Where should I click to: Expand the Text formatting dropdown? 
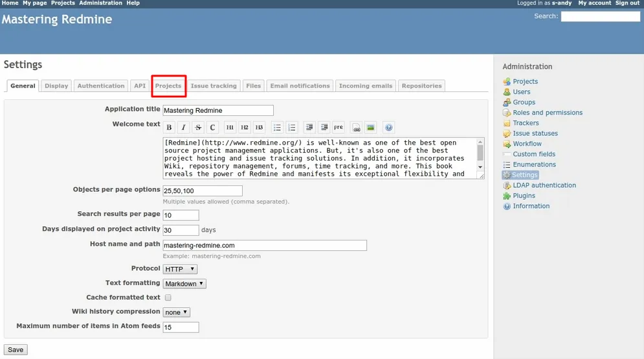click(184, 284)
